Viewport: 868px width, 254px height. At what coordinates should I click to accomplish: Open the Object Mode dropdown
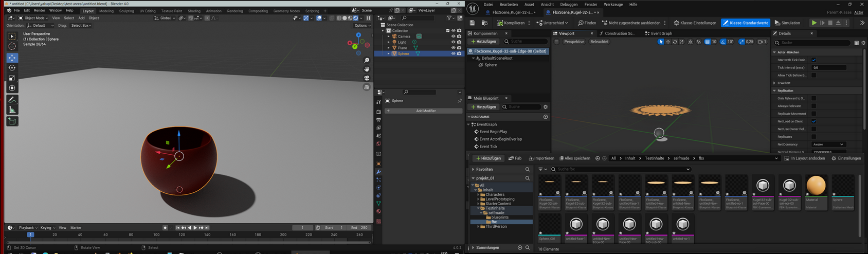tap(33, 18)
